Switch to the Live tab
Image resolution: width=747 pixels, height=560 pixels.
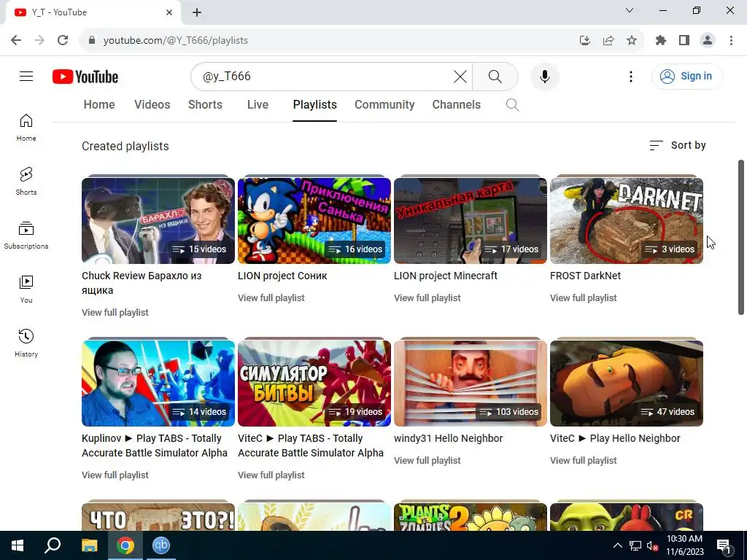(x=258, y=105)
